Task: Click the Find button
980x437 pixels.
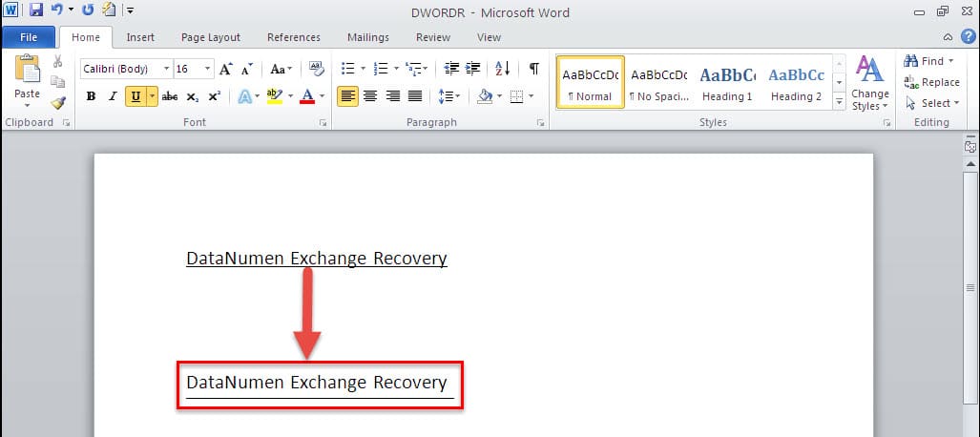Action: point(929,61)
